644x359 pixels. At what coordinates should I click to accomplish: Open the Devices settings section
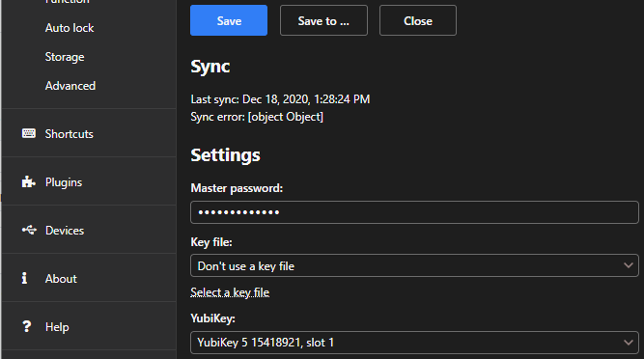pos(89,231)
